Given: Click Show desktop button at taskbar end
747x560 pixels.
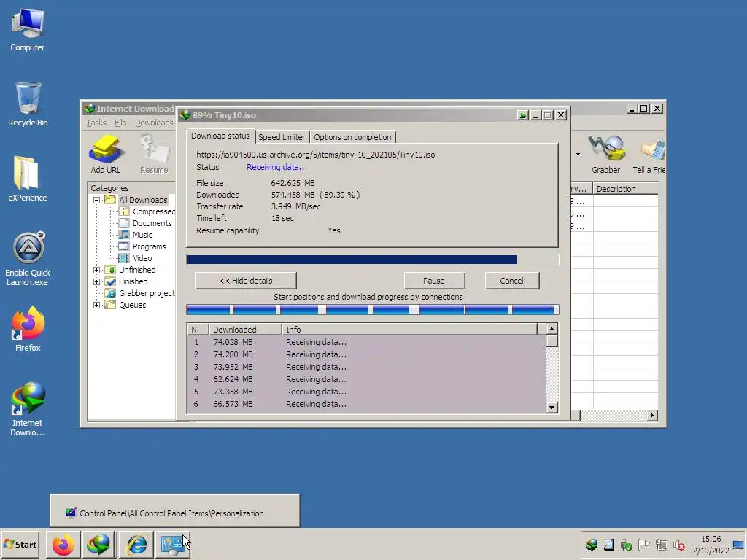Looking at the screenshot, I should (x=738, y=545).
